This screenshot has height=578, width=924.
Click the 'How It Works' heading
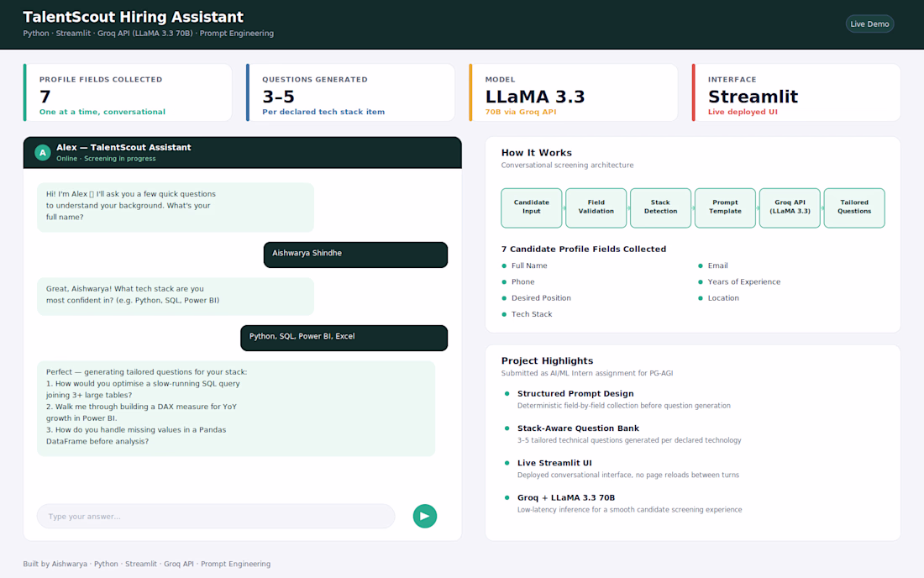[536, 153]
